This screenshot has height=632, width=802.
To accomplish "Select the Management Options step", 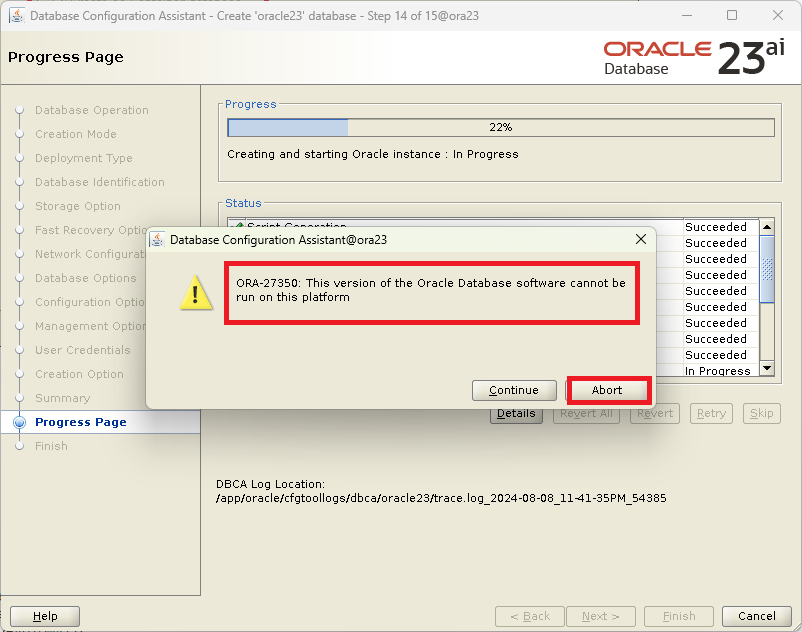I will [91, 326].
